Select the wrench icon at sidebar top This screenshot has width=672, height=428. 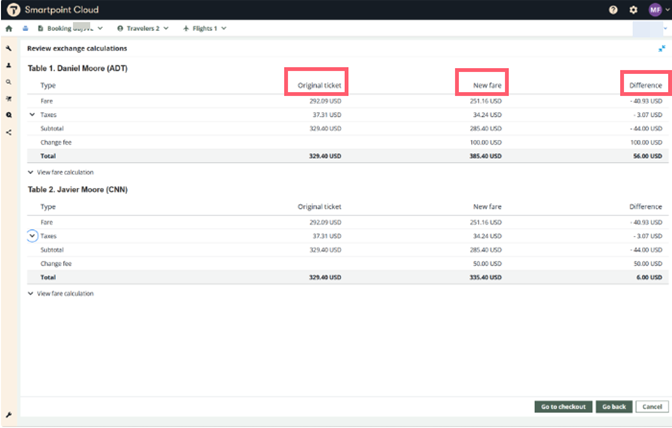9,48
